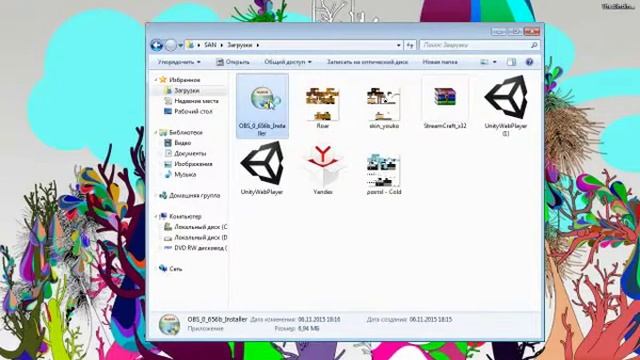
Task: Select Компьютер in the navigation pane
Action: pos(185,217)
